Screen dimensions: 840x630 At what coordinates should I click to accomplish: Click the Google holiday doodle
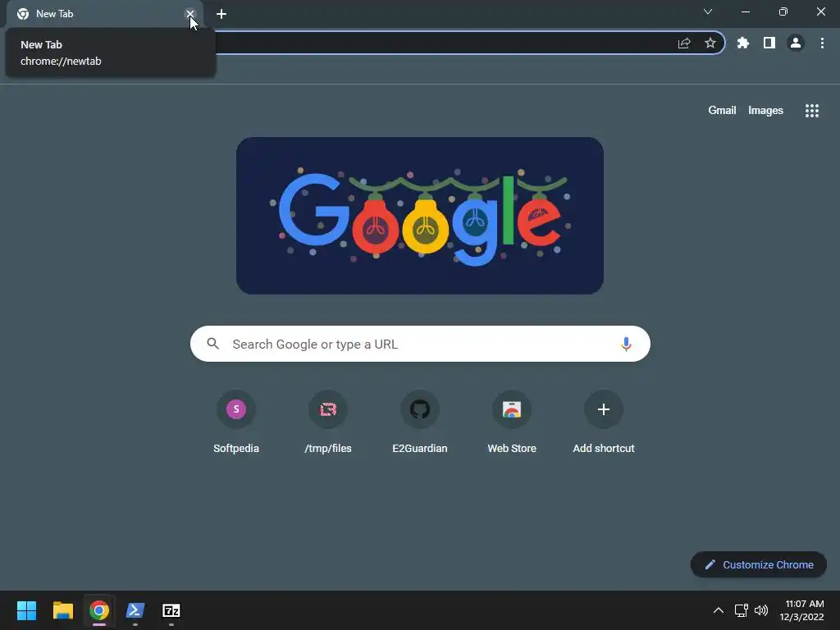click(420, 216)
